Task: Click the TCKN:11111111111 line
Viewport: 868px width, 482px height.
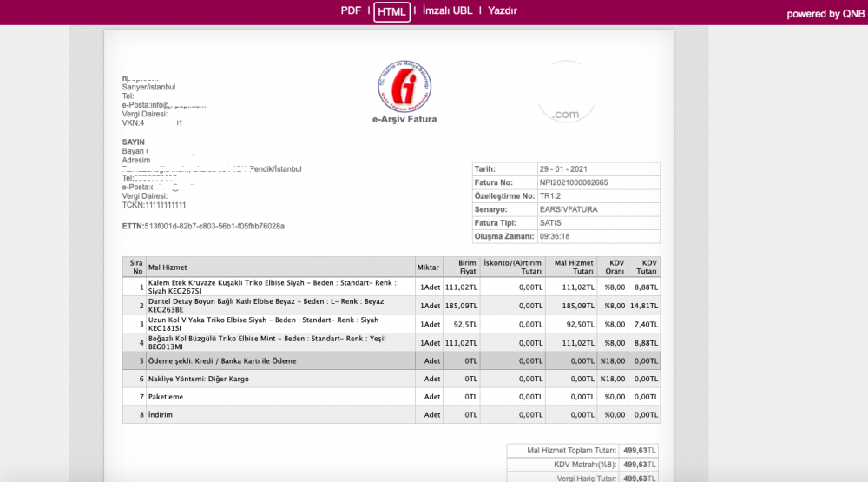Action: pyautogui.click(x=154, y=205)
